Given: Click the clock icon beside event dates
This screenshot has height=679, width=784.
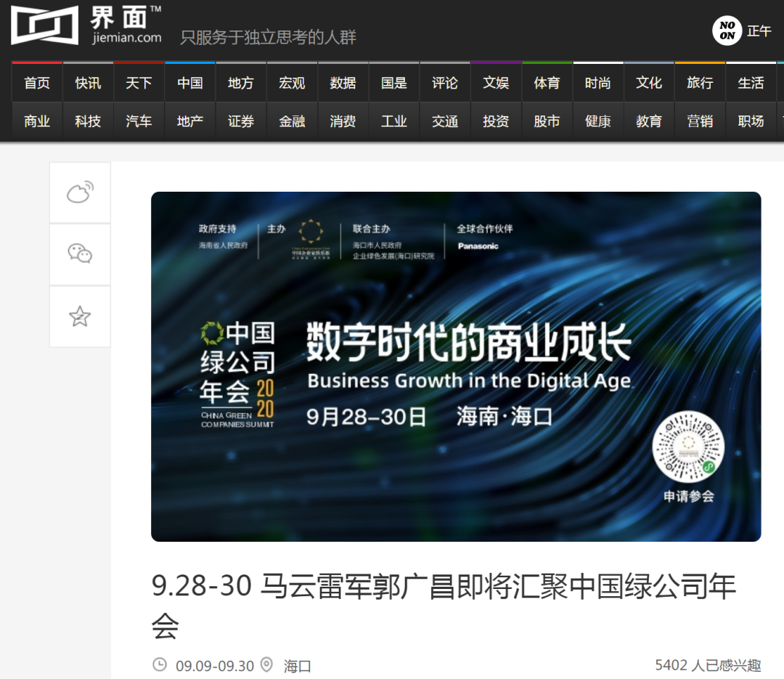Looking at the screenshot, I should 160,664.
